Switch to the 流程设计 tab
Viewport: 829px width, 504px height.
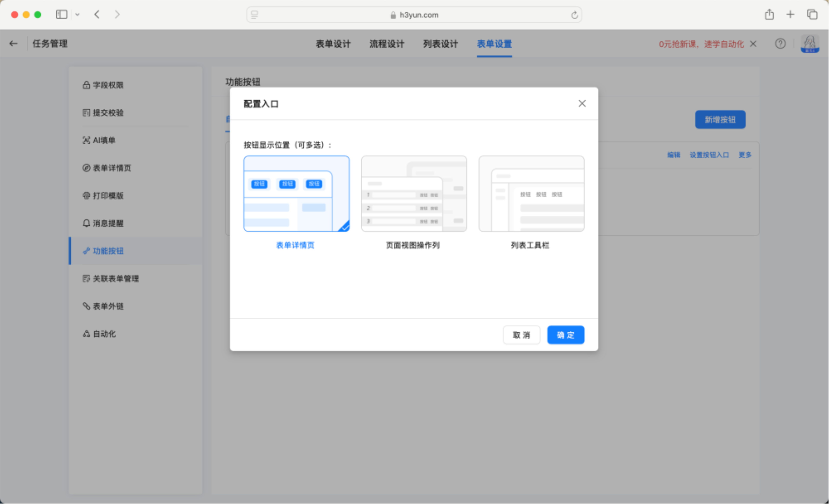coord(387,44)
